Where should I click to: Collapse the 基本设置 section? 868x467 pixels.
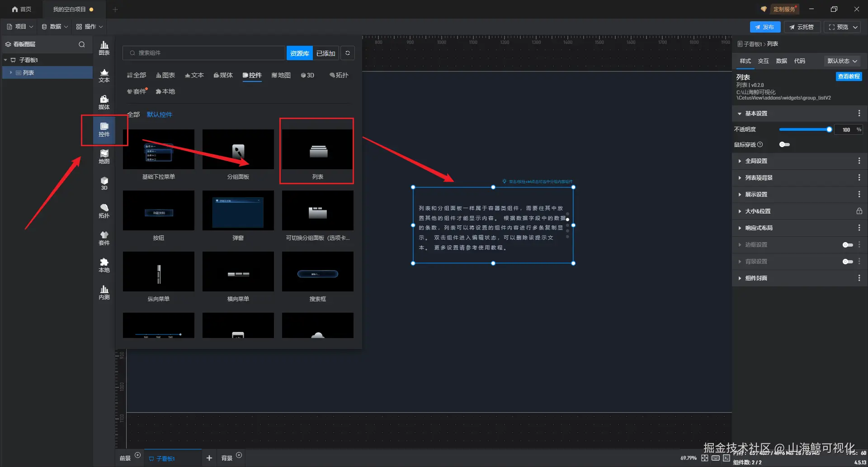point(740,114)
